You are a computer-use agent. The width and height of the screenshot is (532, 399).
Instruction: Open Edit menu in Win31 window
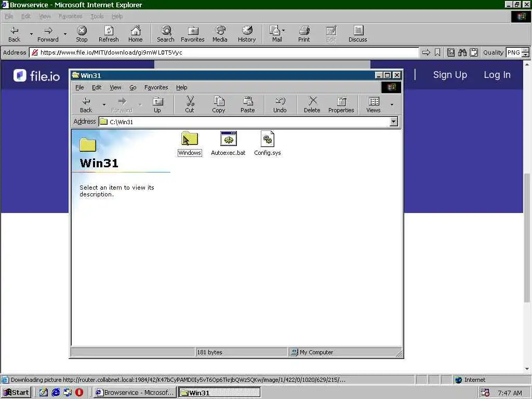tap(97, 87)
